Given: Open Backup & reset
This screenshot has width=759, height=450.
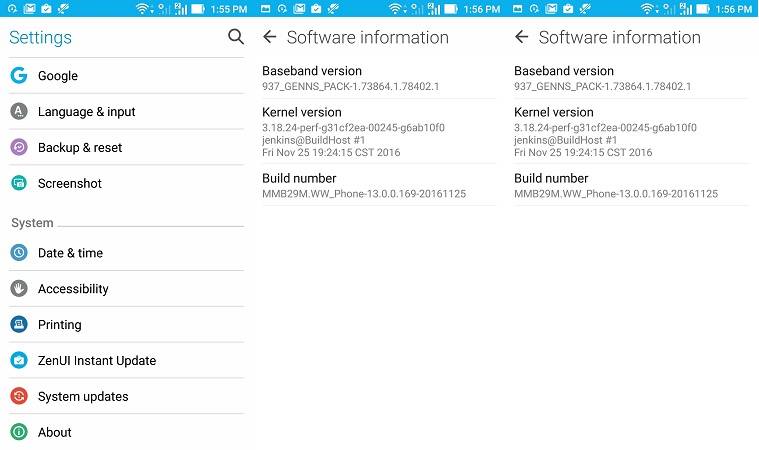Looking at the screenshot, I should (x=126, y=147).
